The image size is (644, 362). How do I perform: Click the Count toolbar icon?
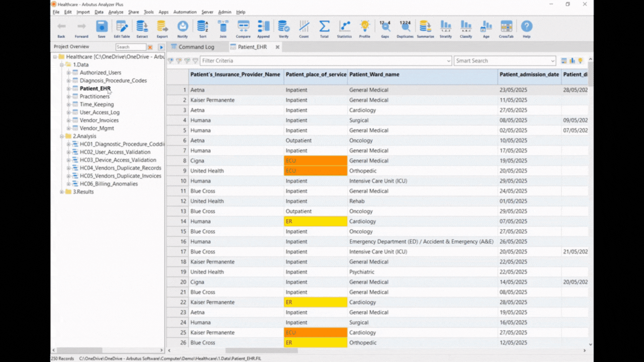[304, 29]
